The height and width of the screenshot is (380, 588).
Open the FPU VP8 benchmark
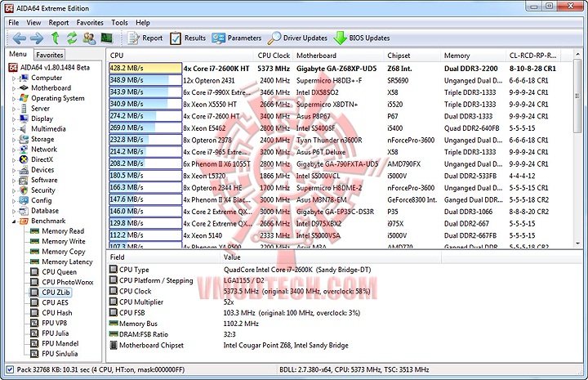pos(55,323)
